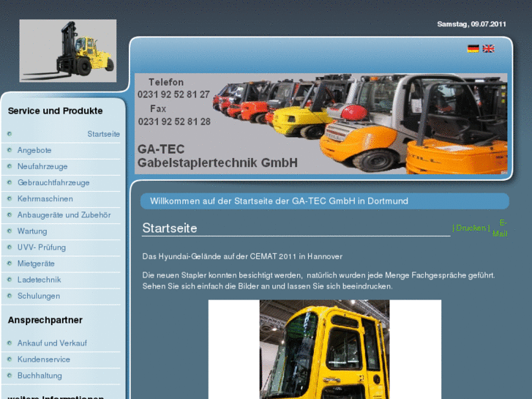Screen dimensions: 532x399
Task: Visit the Schulungen page
Action: (x=39, y=296)
